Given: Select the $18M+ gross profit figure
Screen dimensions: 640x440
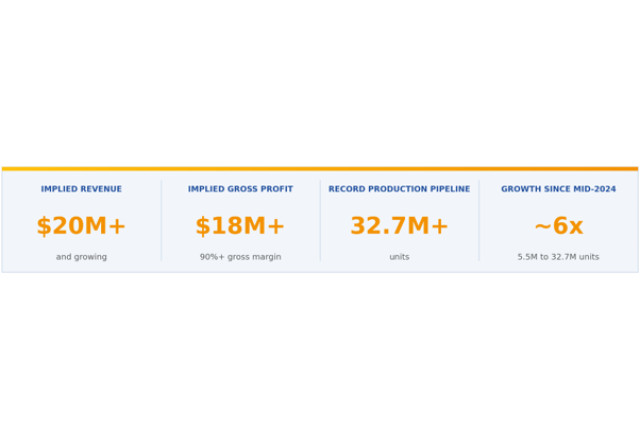Looking at the screenshot, I should click(x=240, y=226).
